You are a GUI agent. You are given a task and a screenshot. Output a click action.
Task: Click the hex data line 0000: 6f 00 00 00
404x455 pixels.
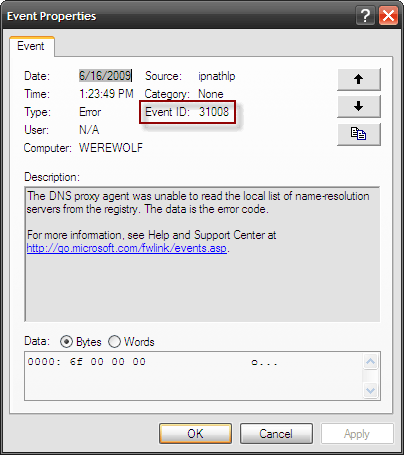tap(87, 362)
